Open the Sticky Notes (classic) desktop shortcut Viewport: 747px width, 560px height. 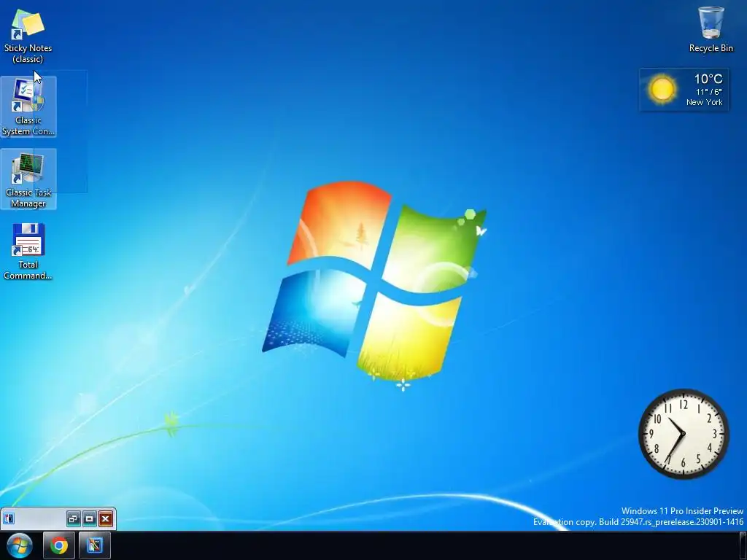(x=28, y=36)
